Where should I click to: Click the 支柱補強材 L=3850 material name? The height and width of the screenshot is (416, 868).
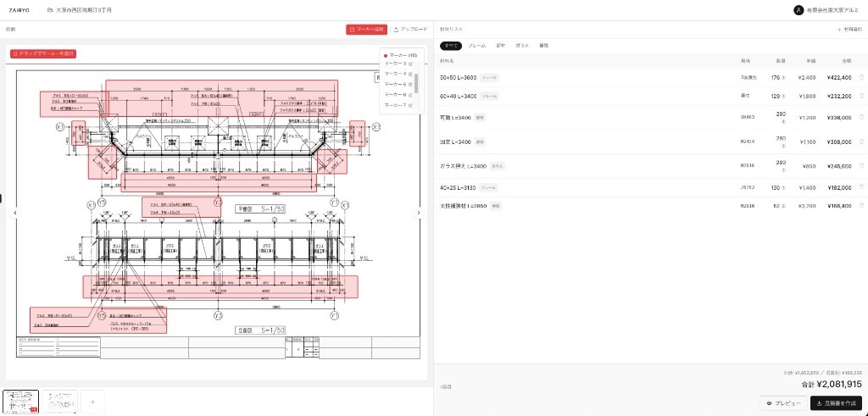(464, 206)
